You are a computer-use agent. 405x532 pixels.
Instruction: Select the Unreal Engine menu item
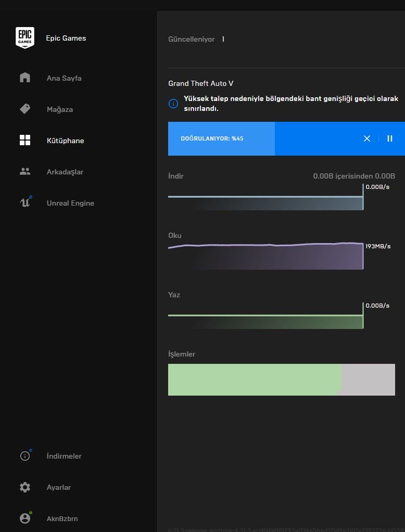(x=70, y=203)
